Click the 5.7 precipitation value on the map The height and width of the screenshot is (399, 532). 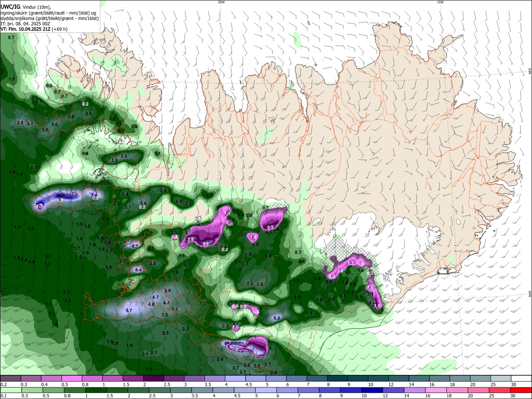coord(129,310)
